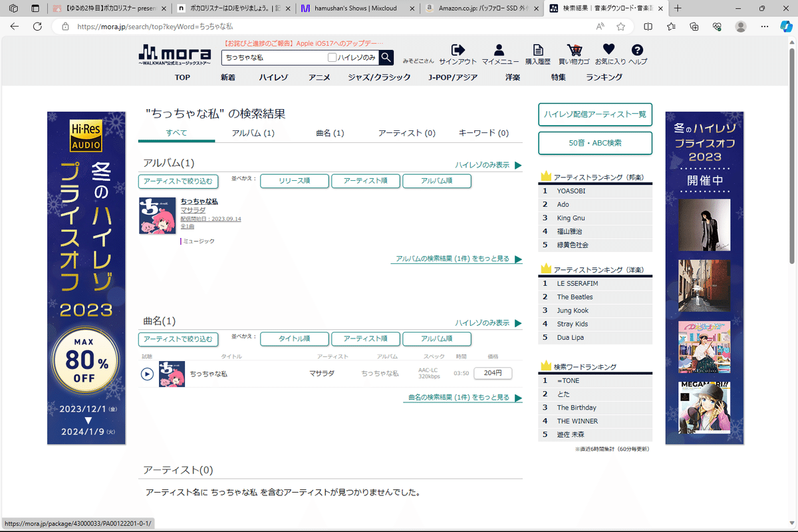Expand more album search results

pos(456,259)
